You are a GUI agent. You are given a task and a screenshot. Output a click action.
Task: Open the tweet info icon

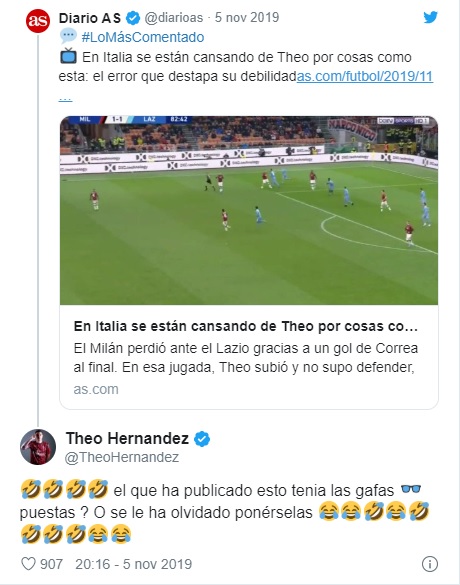pos(429,564)
